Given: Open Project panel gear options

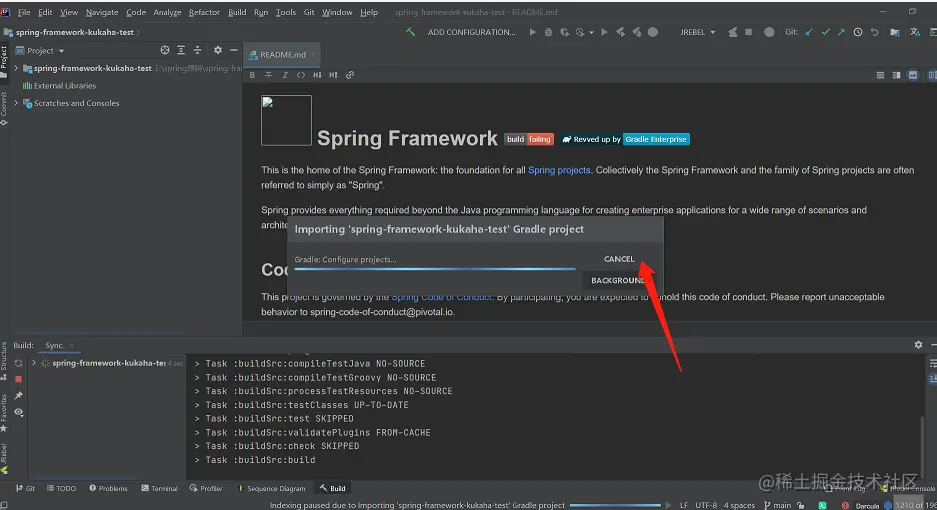Looking at the screenshot, I should tap(218, 50).
